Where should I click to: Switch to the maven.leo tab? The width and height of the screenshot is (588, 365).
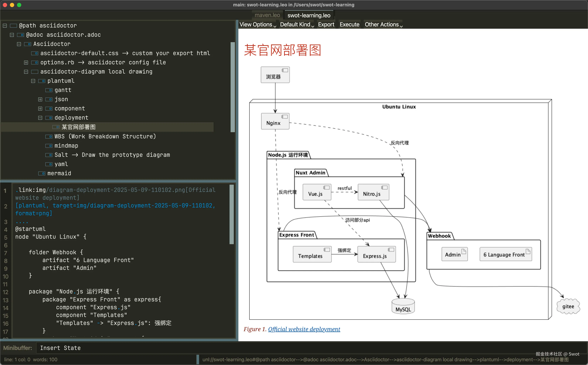point(267,15)
